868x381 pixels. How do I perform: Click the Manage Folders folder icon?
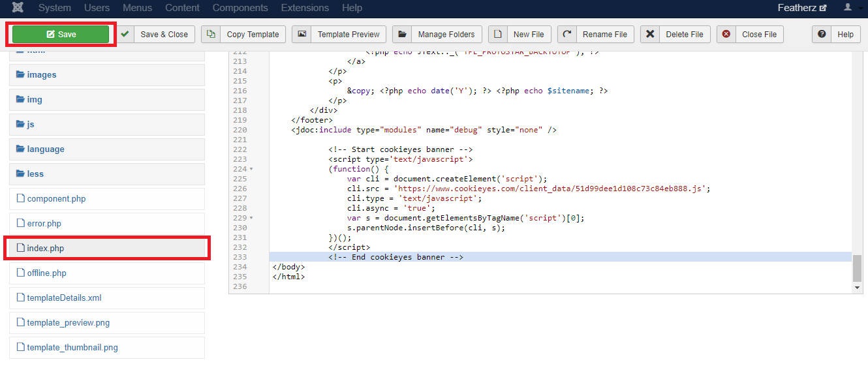tap(402, 34)
